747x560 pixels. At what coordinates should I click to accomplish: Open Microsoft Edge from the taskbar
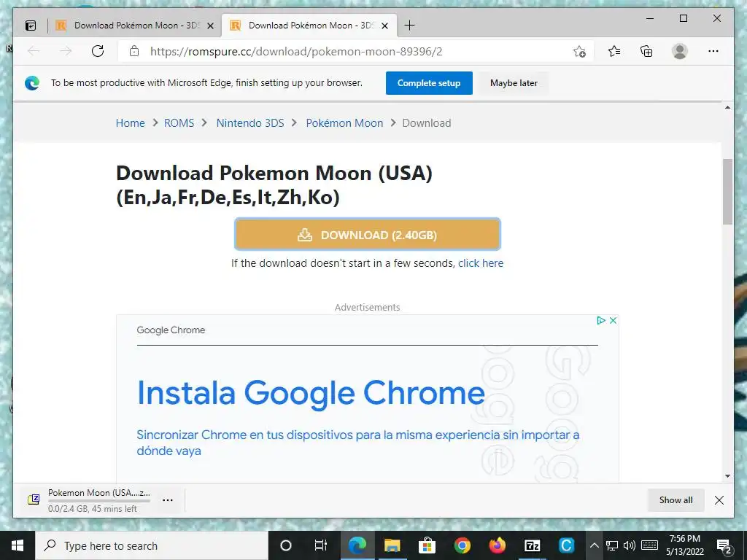(357, 545)
